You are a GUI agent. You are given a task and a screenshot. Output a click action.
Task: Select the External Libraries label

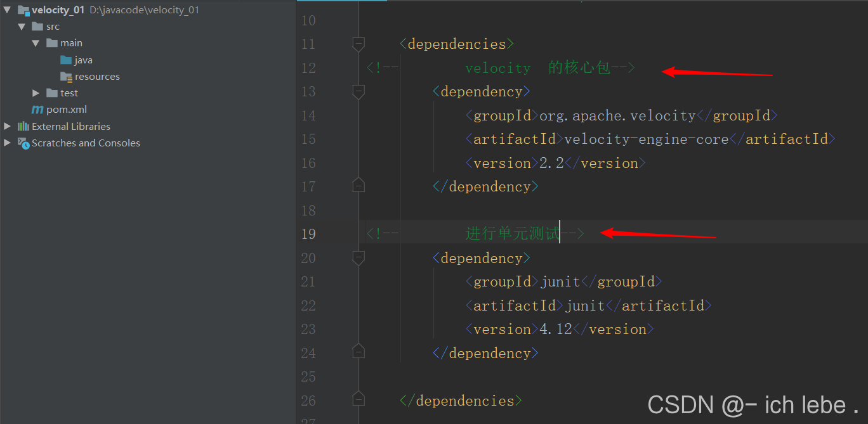point(71,126)
